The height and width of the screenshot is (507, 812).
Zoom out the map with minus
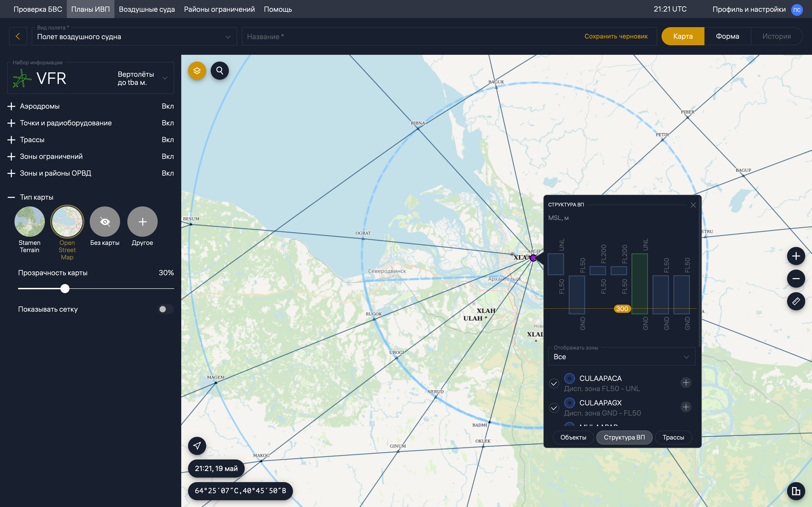point(796,279)
